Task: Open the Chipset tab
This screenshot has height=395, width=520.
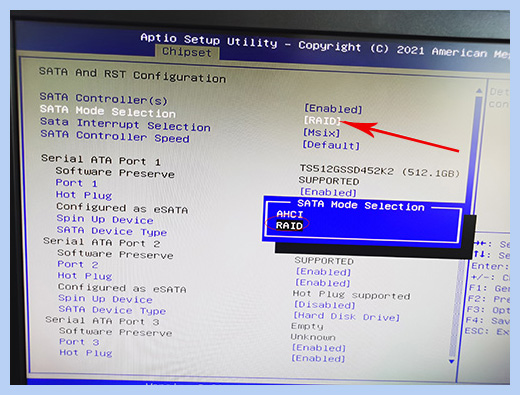Action: (187, 52)
